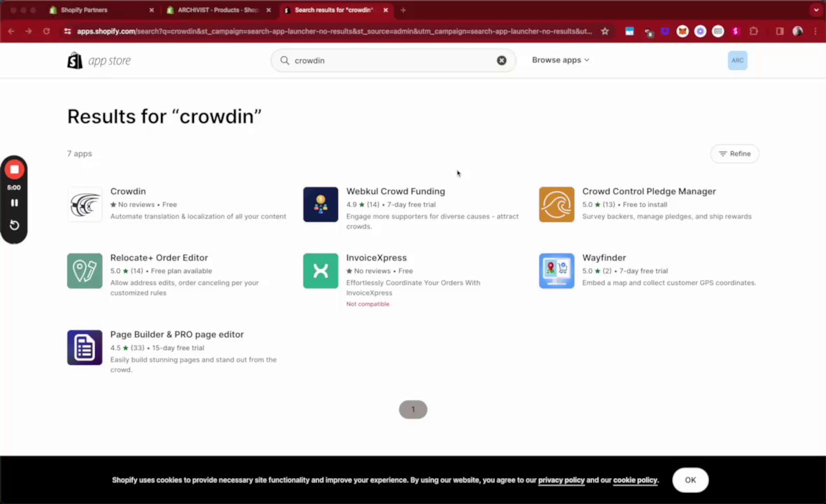Open Page Builder & PRO page editor title
826x504 pixels.
point(177,335)
